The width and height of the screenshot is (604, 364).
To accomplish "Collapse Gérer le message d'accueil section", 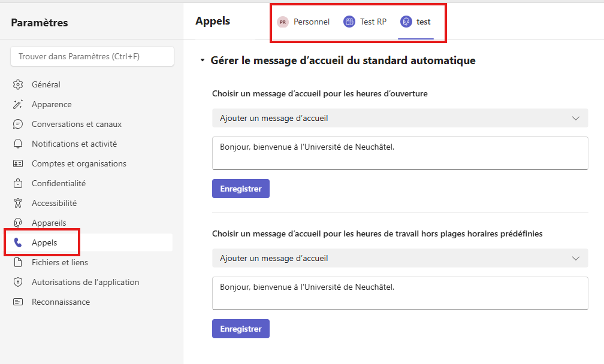I will point(202,60).
